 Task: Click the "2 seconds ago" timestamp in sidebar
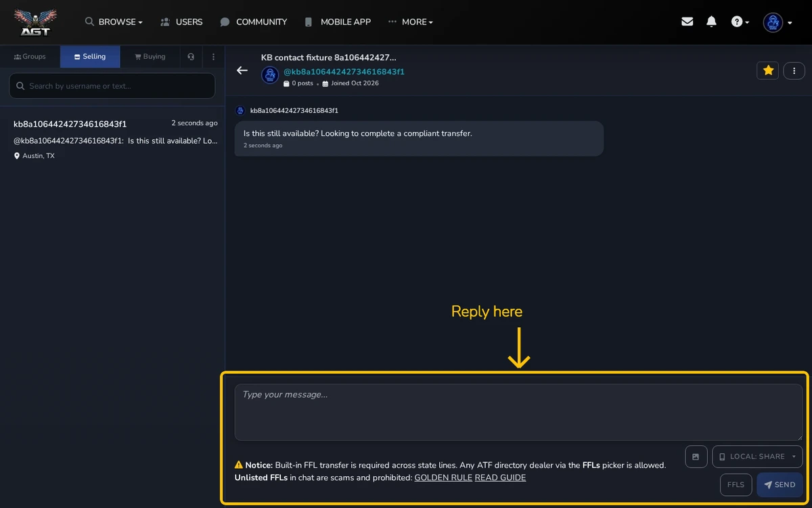(x=194, y=123)
